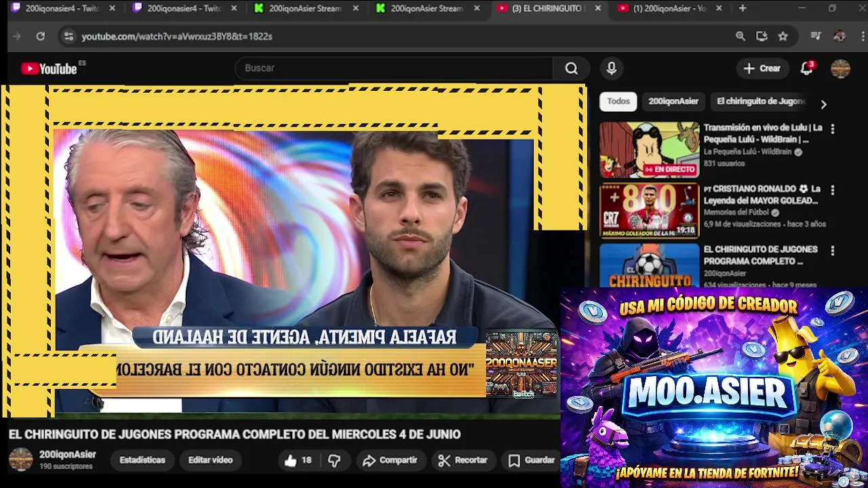This screenshot has width=868, height=488.
Task: Open the YouTube notifications bell
Action: point(806,68)
